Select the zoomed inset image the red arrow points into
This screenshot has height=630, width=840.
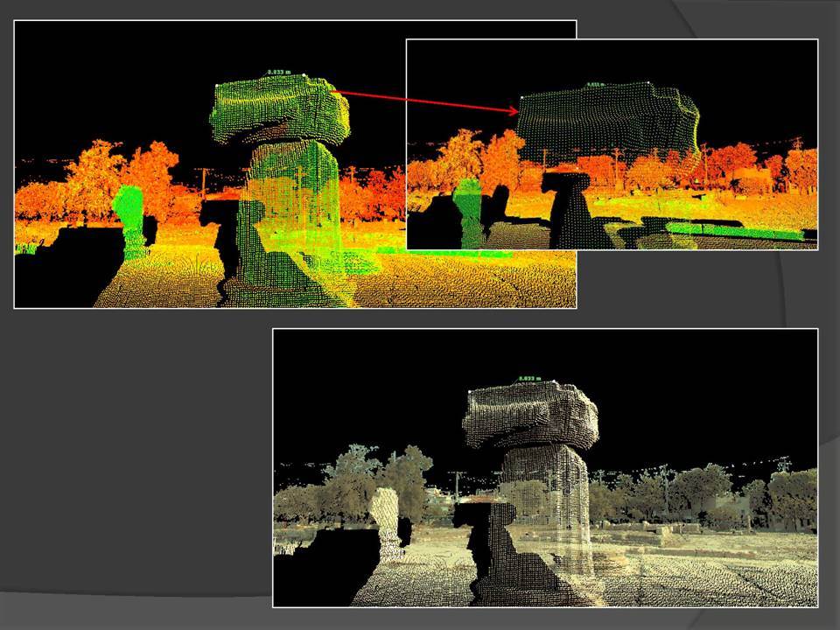click(612, 144)
